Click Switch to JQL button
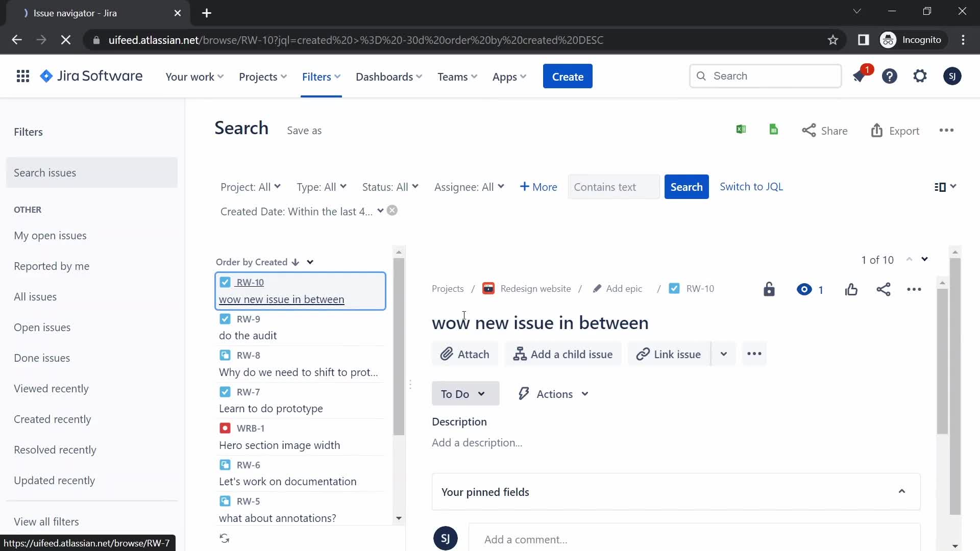The image size is (980, 551). click(x=751, y=186)
